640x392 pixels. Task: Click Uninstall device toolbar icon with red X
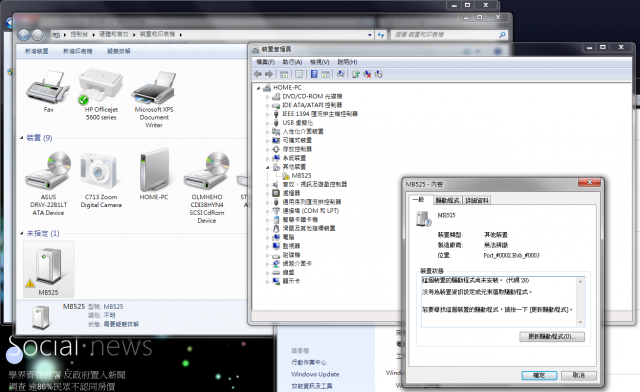point(367,74)
